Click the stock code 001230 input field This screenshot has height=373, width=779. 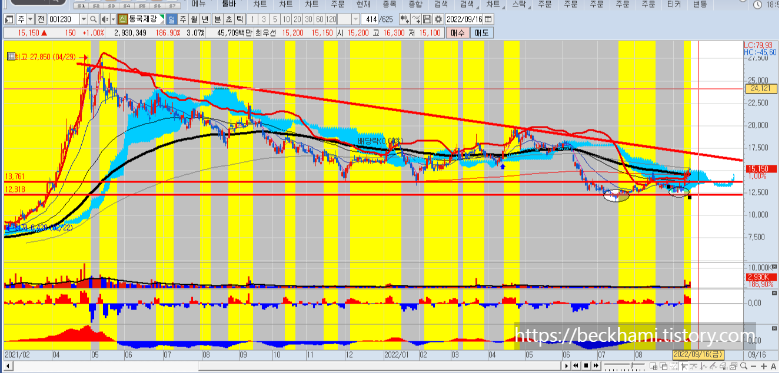point(64,19)
